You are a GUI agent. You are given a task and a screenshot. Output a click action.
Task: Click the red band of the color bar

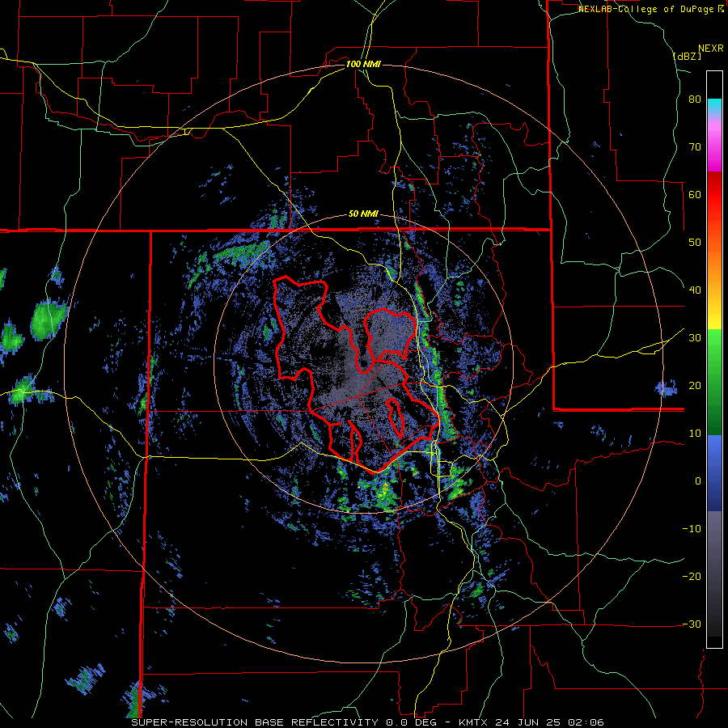(x=714, y=195)
